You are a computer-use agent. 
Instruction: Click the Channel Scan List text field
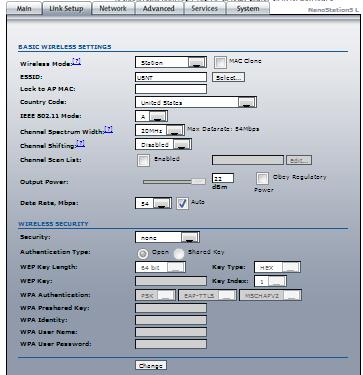pos(248,160)
